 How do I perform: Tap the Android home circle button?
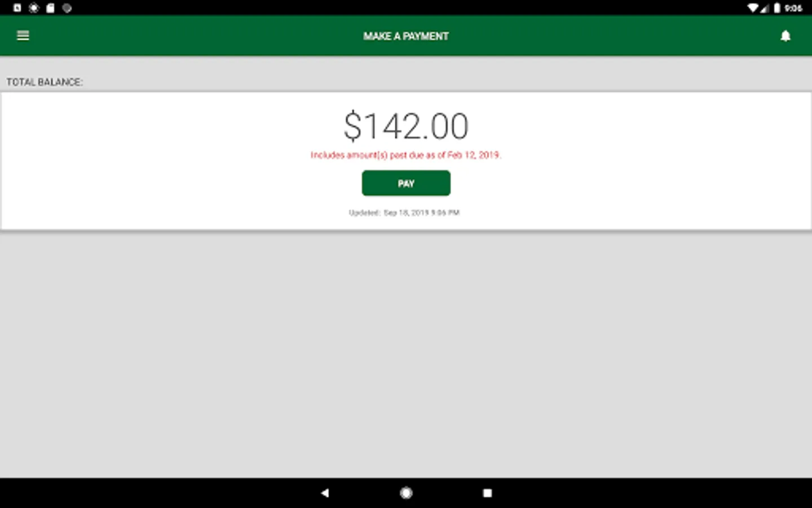[406, 493]
